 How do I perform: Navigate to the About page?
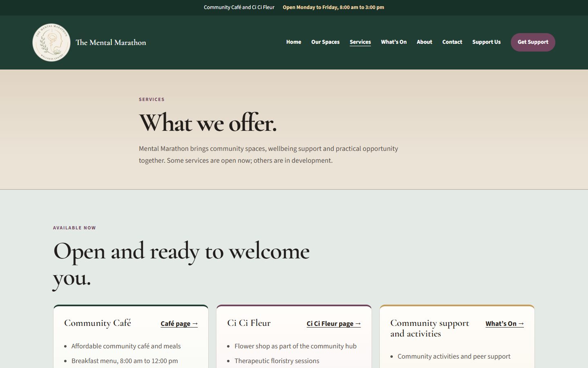(424, 42)
